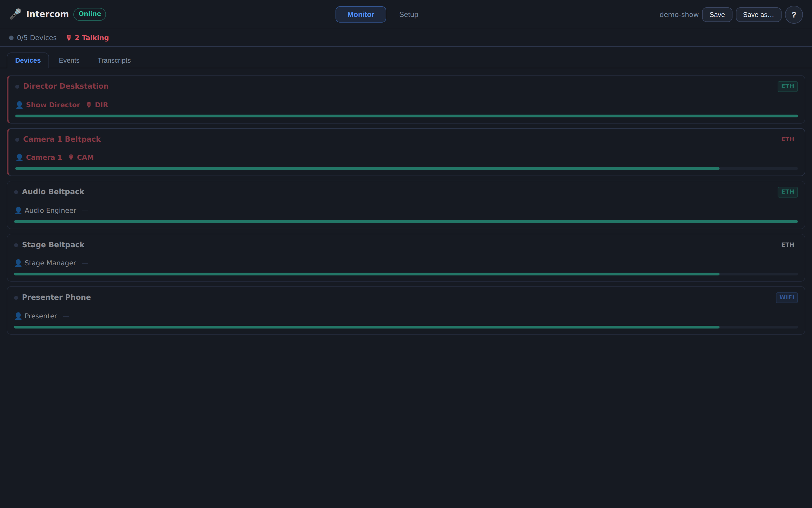Select the Camera 1 Beltpack device title
The height and width of the screenshot is (508, 812).
click(x=62, y=139)
